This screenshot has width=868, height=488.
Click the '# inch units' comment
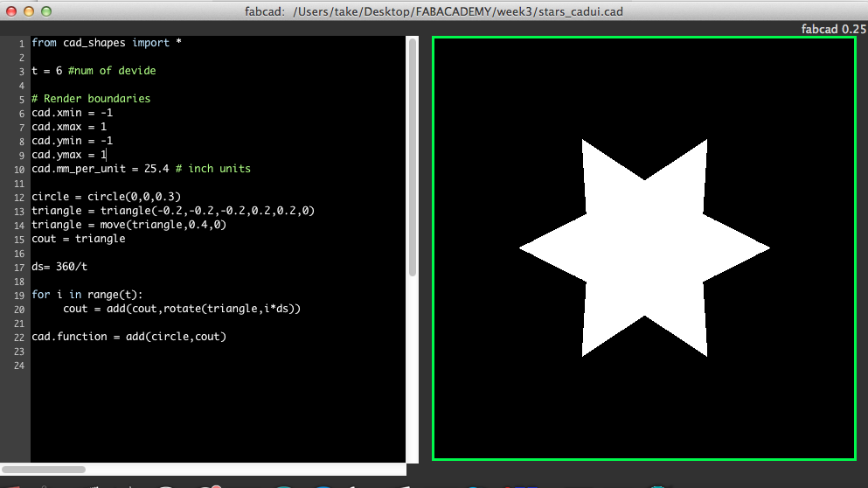[x=213, y=169]
